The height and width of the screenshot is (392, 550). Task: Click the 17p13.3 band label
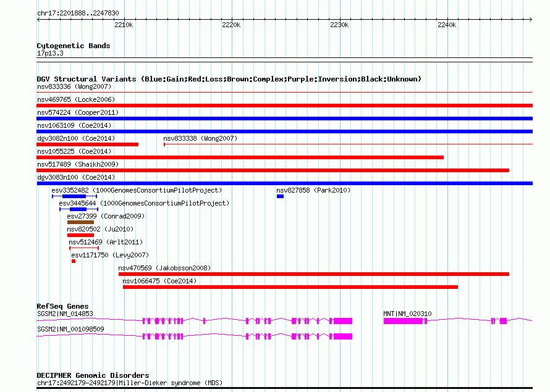click(50, 53)
